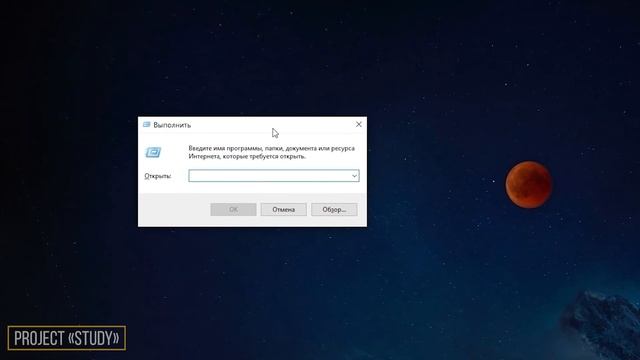Expand the Открыть history dropdown arrow
Viewport: 640px width, 360px height.
(354, 176)
